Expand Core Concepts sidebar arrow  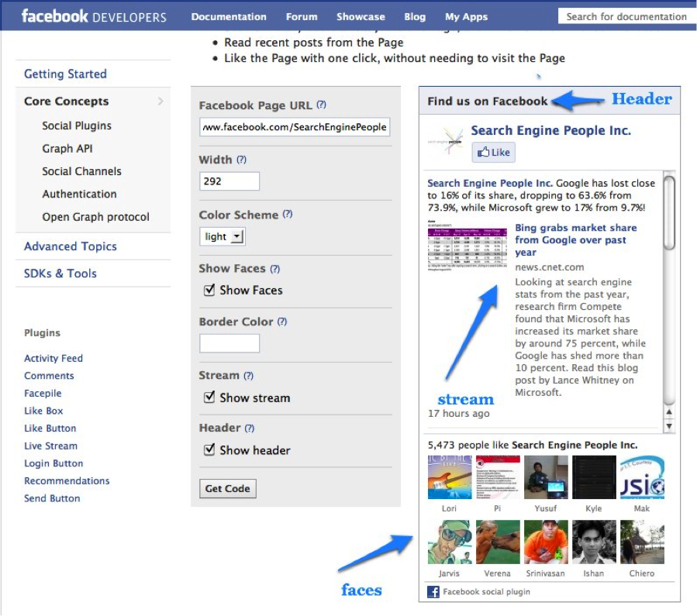click(x=160, y=102)
